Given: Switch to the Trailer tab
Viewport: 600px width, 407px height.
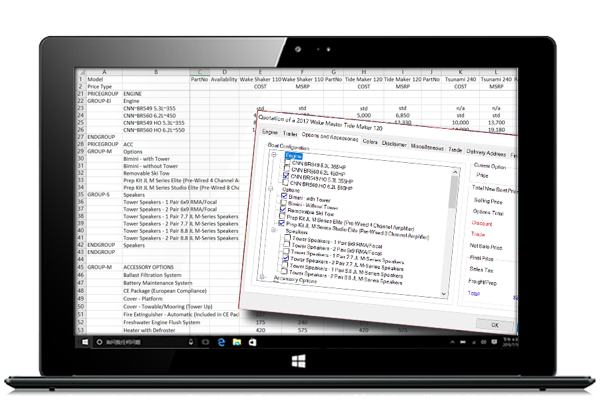Looking at the screenshot, I should pos(290,133).
